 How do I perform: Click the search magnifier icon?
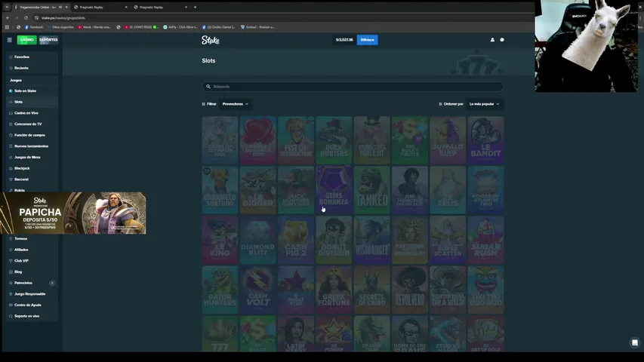pos(208,87)
